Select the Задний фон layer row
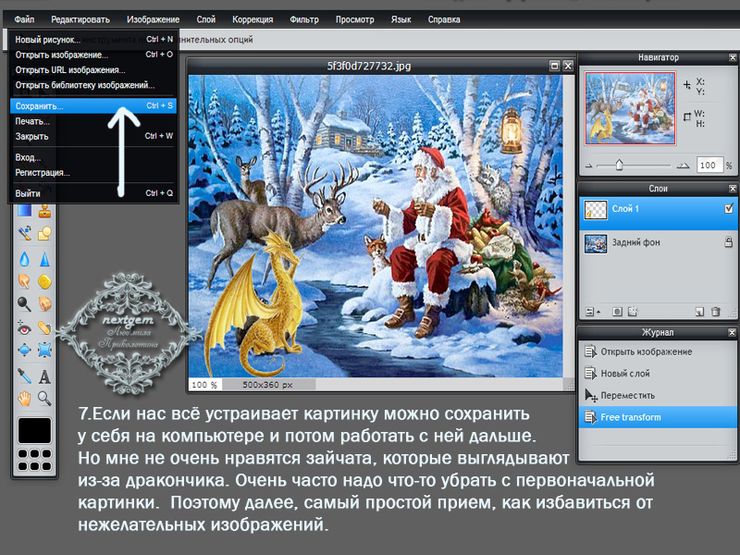Image resolution: width=740 pixels, height=555 pixels. point(658,243)
